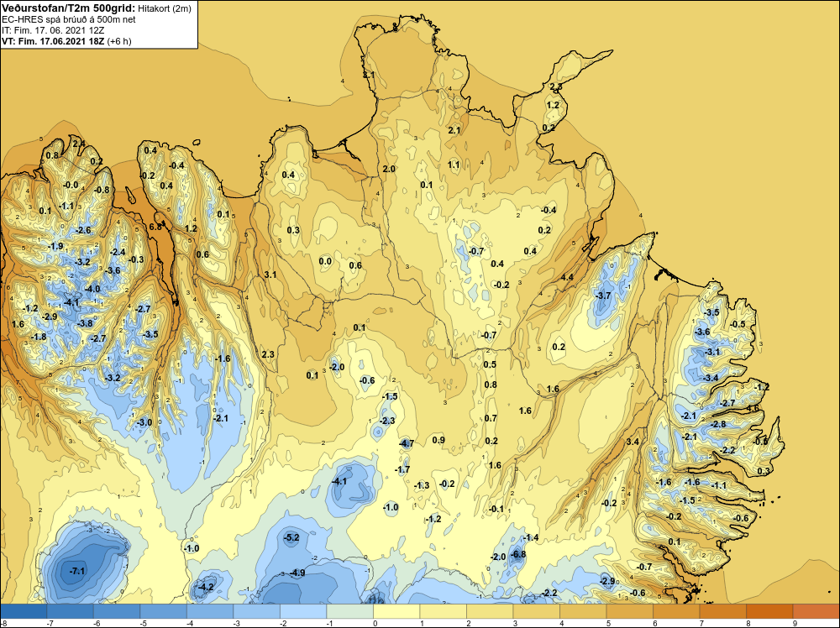Click the legend swatch between -7 and -6

71,611
